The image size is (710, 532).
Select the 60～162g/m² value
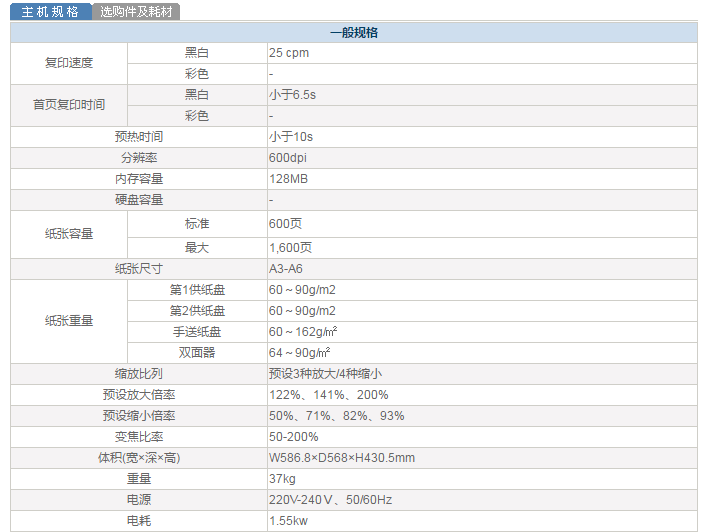click(x=303, y=332)
